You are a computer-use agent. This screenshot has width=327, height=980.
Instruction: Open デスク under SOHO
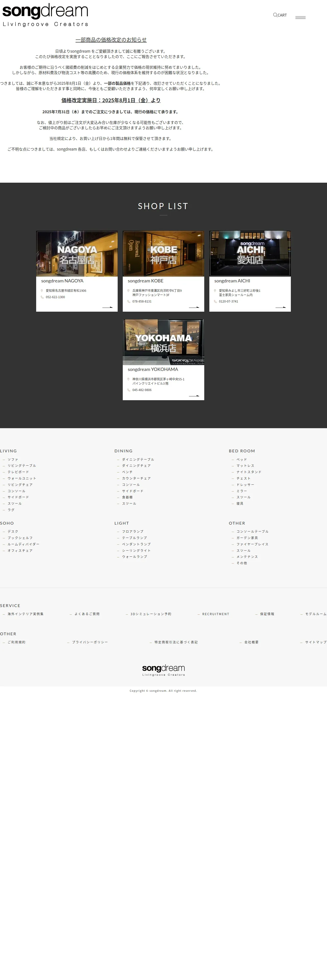pos(13,531)
